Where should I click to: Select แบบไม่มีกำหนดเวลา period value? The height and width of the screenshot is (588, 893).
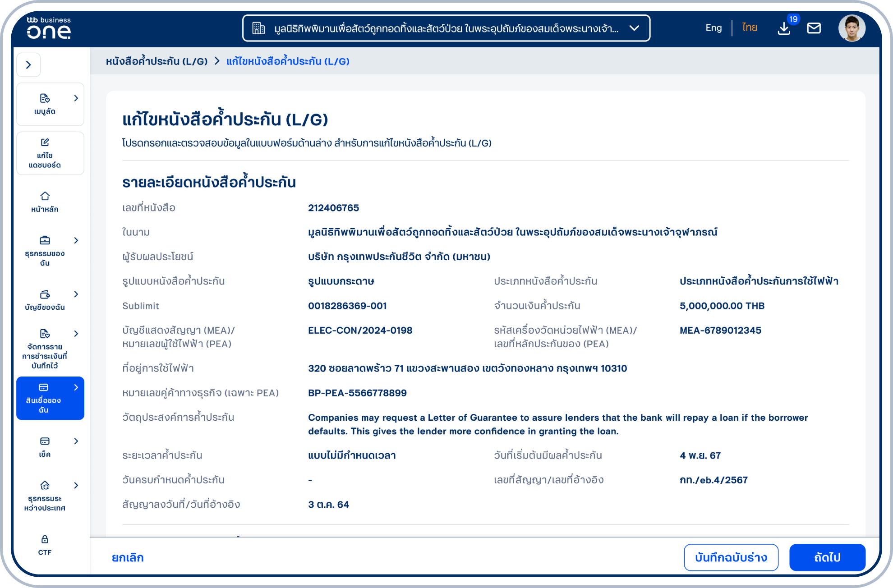352,455
